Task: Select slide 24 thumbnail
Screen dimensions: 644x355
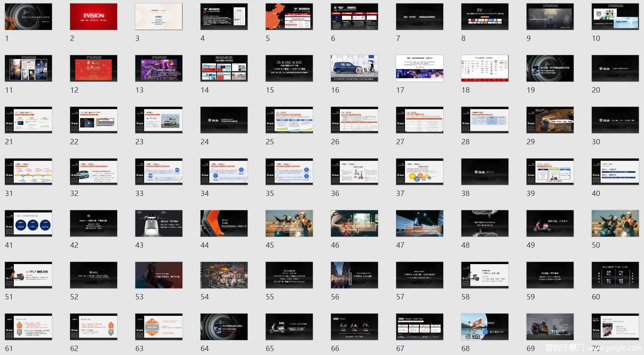Action: tap(224, 120)
